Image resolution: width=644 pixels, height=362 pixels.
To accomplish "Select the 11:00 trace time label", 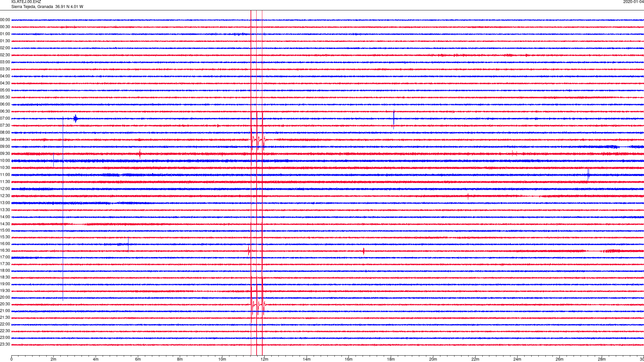I will tap(5, 175).
